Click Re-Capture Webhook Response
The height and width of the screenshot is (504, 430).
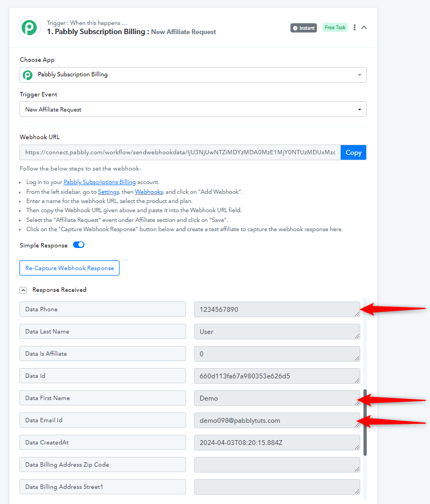69,268
